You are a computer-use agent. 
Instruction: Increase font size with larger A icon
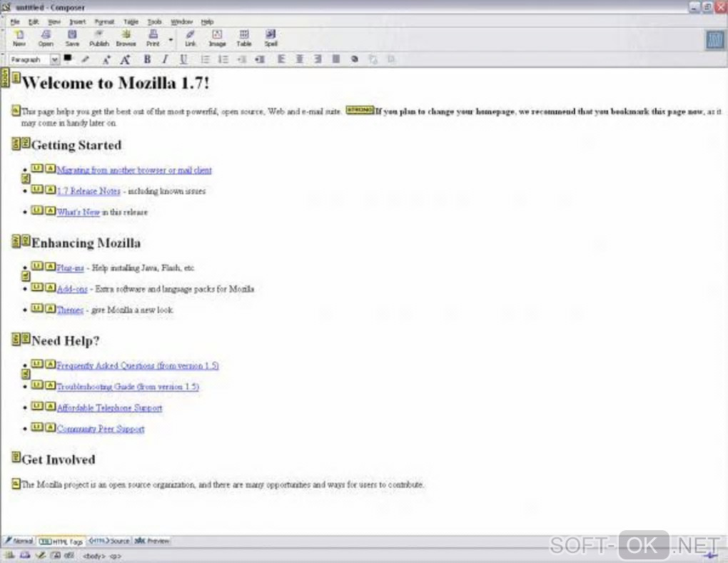(x=125, y=59)
